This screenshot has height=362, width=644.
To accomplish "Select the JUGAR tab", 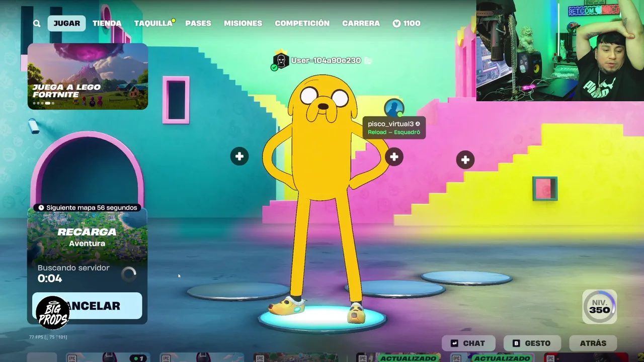I will [67, 23].
